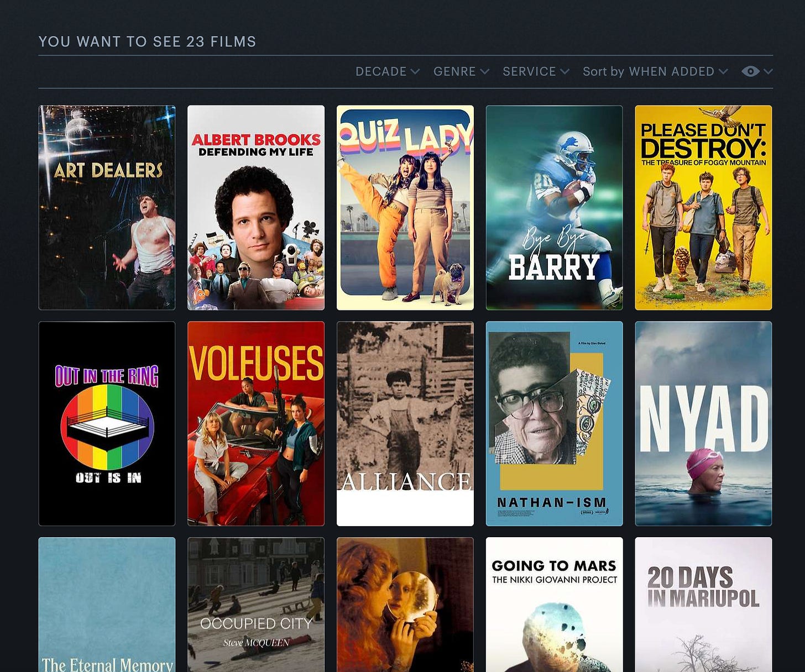Select the Out in the Ring poster
Screen dimensions: 805x672
tap(107, 424)
